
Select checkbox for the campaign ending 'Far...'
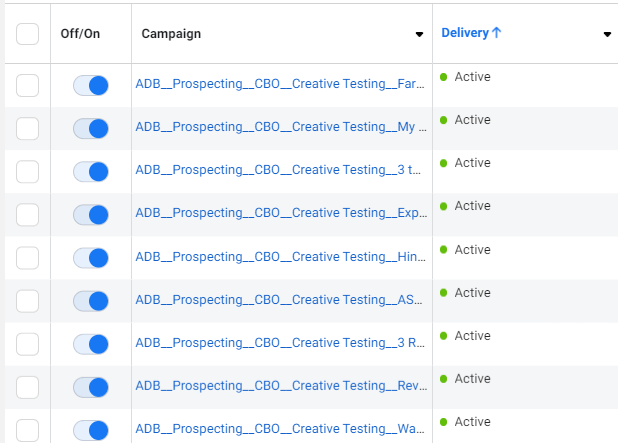tap(27, 86)
